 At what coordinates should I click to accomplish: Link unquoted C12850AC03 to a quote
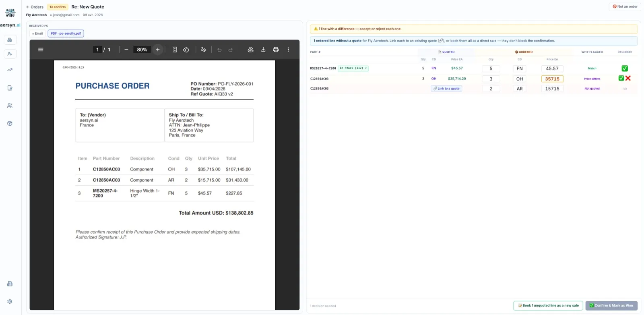pos(446,89)
